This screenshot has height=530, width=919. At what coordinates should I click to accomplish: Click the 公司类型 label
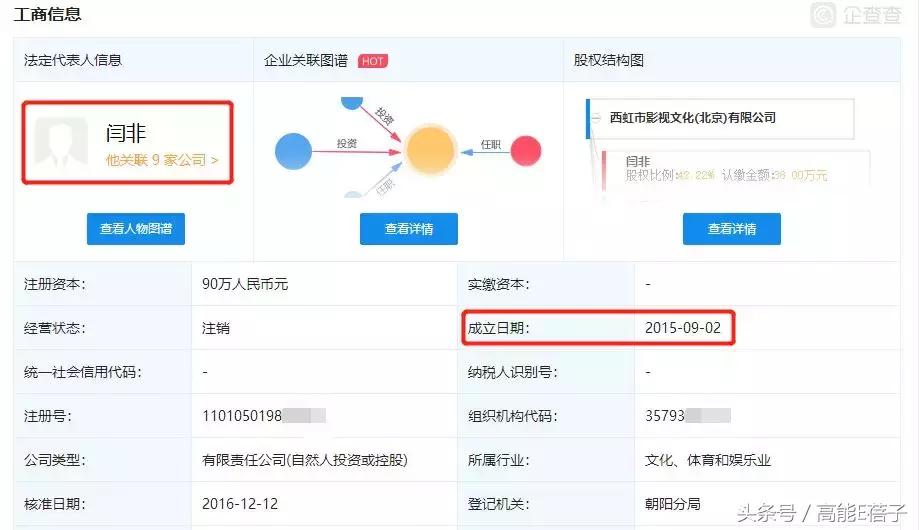point(55,460)
